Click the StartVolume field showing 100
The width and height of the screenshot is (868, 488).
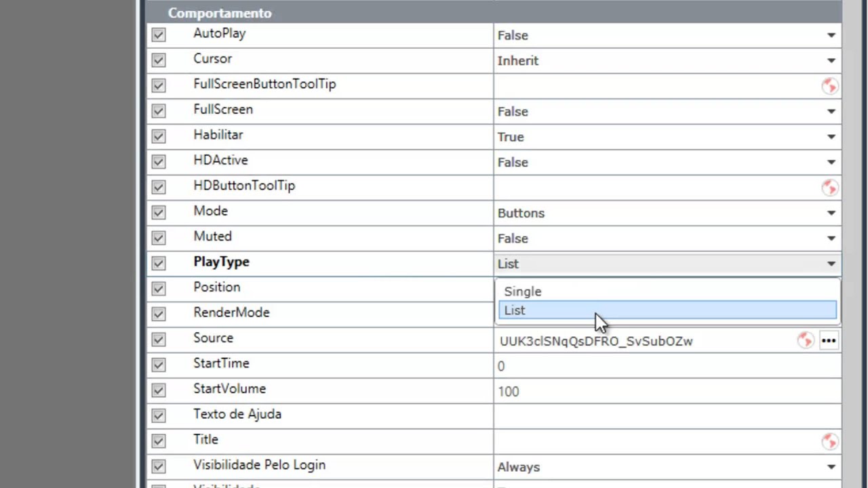pos(667,391)
